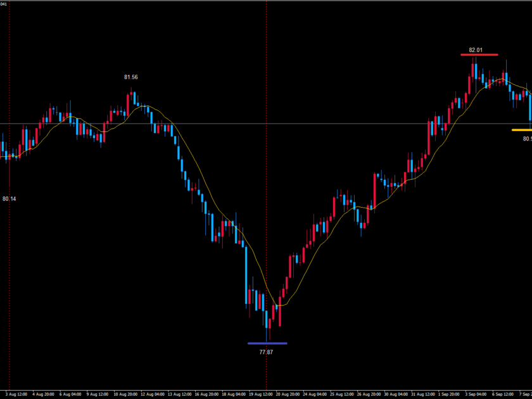Screen dimensions: 532x399
Task: Click the 13 Aug 12:00 time label
Action: [179, 393]
